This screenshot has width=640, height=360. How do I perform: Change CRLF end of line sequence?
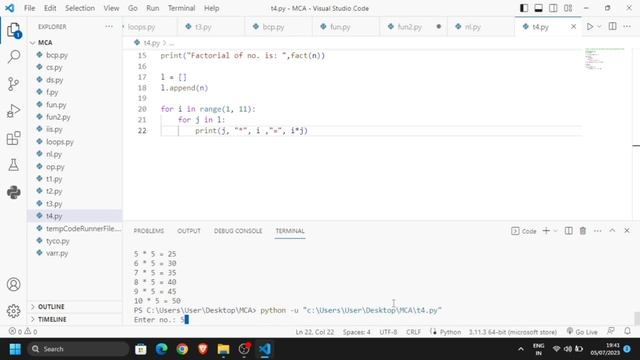[413, 332]
